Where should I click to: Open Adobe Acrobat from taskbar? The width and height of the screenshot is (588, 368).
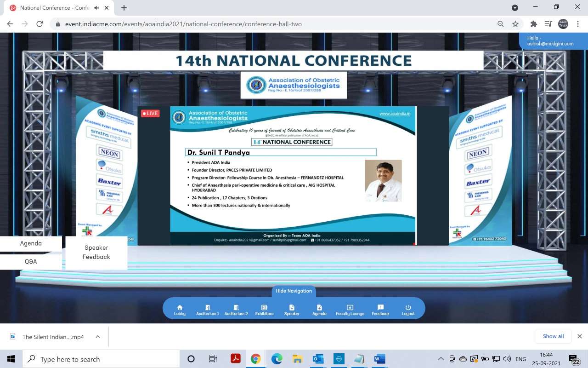coord(236,359)
